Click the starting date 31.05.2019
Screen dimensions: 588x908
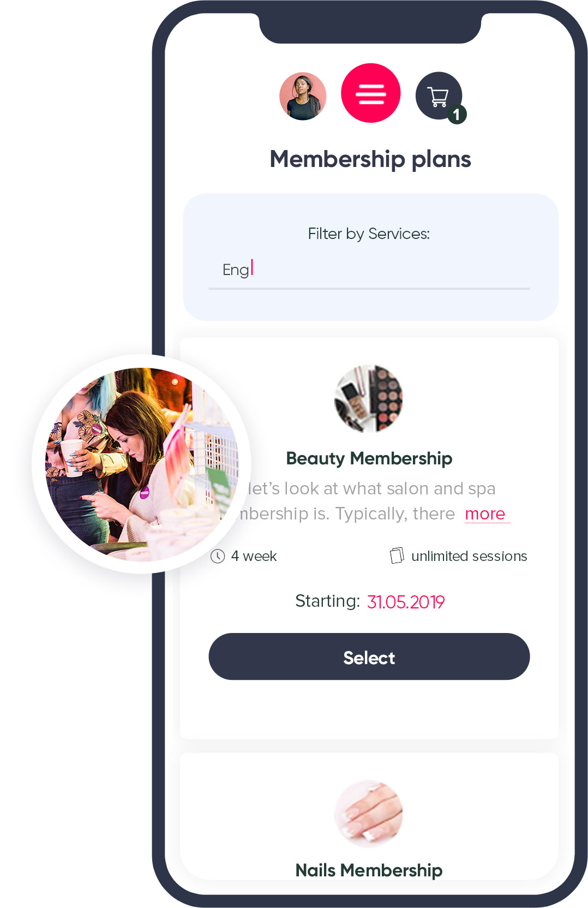click(x=406, y=602)
